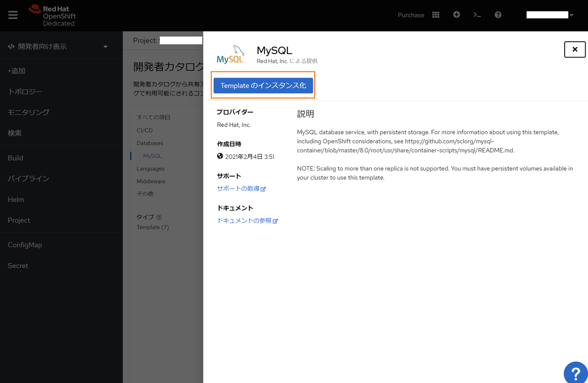This screenshot has width=588, height=383.
Task: Open the user account dropdown
Action: pos(550,15)
